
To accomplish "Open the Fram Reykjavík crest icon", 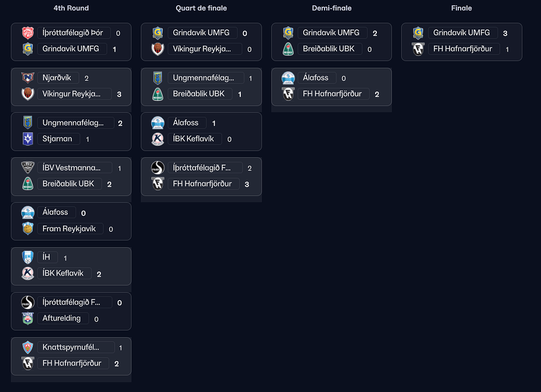I will (x=28, y=229).
